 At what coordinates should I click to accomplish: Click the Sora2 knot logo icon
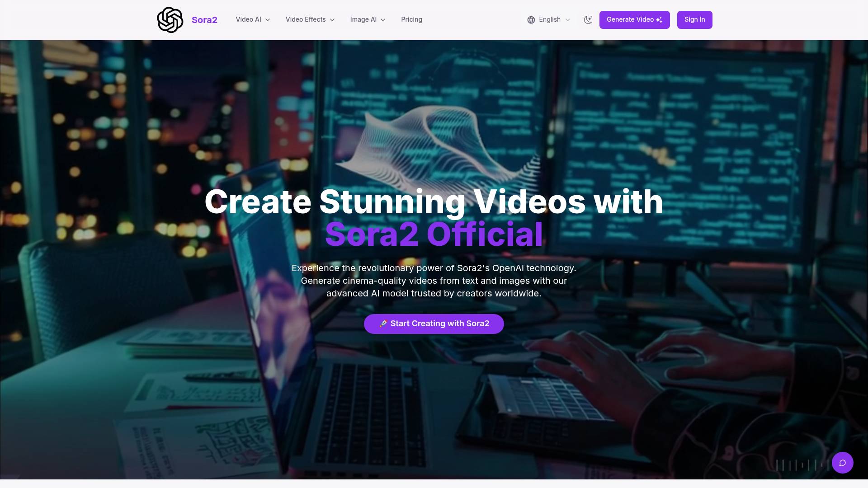170,20
